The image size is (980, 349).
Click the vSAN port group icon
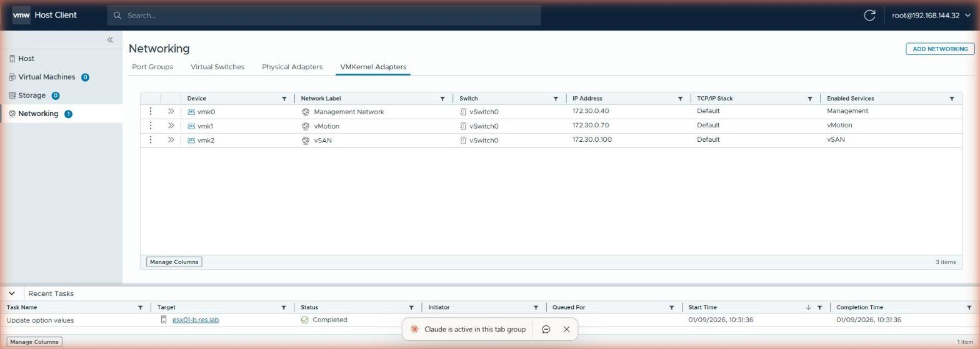point(306,140)
